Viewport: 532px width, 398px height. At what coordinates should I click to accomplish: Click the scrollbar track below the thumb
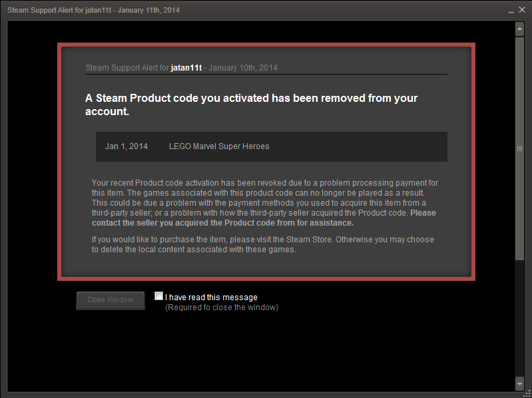point(519,318)
